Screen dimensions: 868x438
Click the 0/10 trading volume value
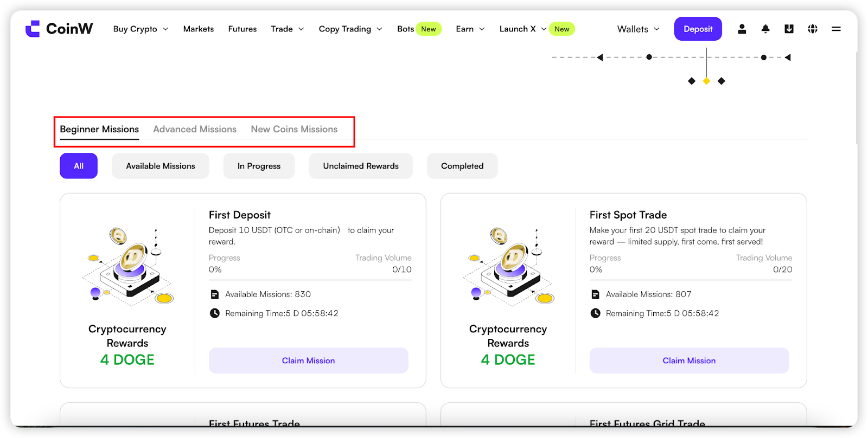tap(402, 269)
